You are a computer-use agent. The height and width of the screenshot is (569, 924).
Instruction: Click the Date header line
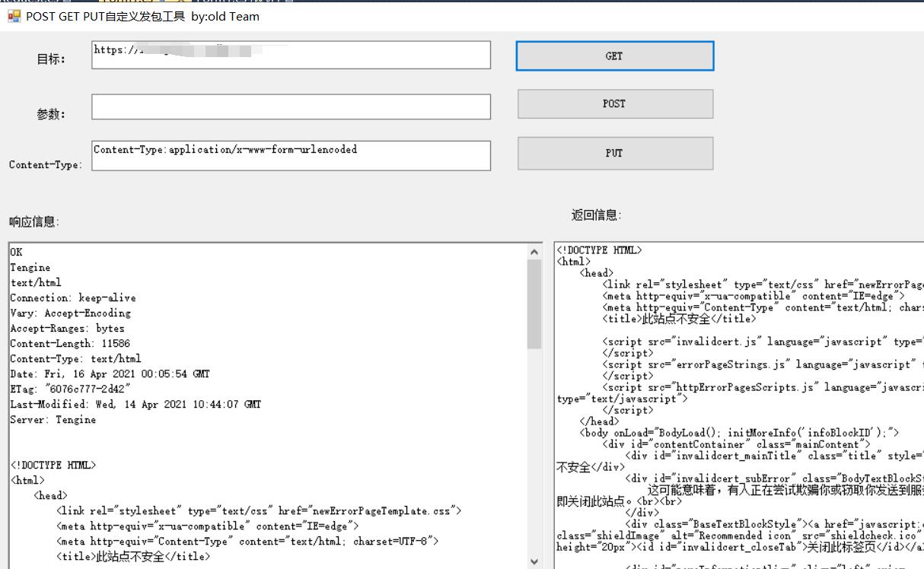110,374
